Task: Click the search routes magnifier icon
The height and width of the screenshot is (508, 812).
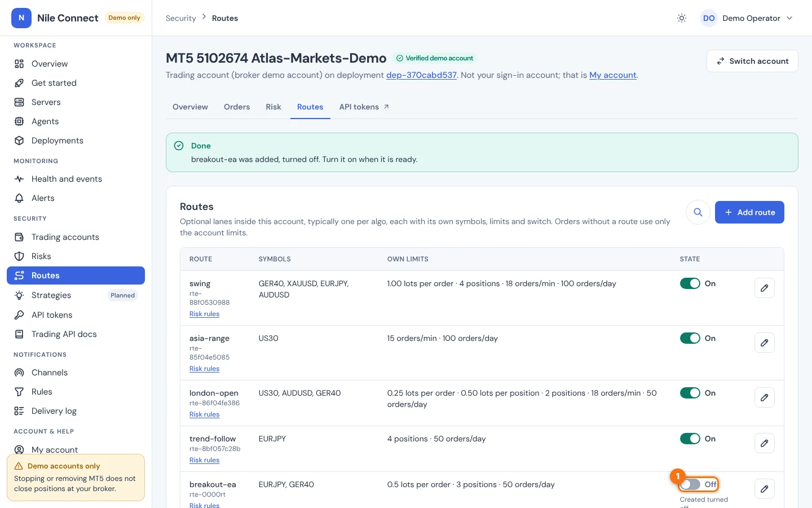Action: point(698,212)
